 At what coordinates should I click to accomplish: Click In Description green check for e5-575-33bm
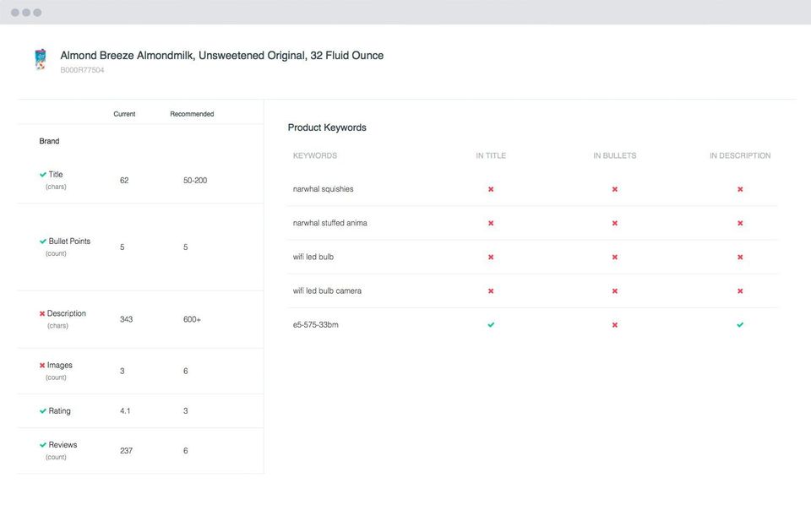pyautogui.click(x=740, y=324)
